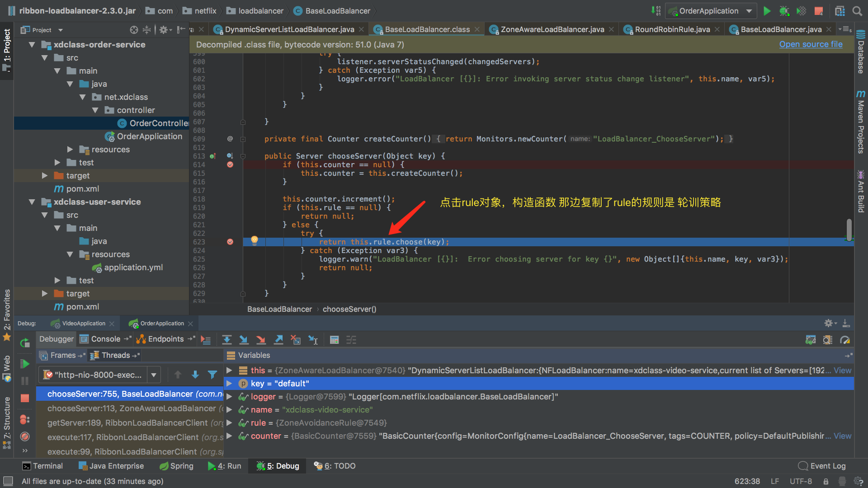Viewport: 868px width, 488px height.
Task: Select chooseServer:113 ZoneAwareLoadBalancer stack frame
Action: tap(131, 408)
